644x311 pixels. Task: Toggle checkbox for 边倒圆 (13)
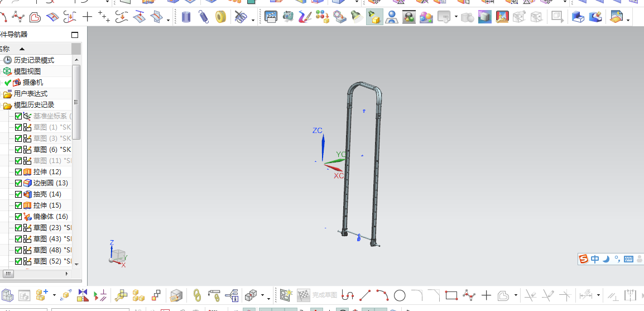click(18, 183)
